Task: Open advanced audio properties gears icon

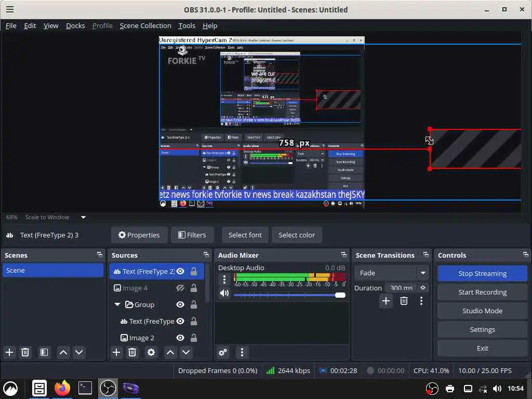Action: (x=223, y=352)
